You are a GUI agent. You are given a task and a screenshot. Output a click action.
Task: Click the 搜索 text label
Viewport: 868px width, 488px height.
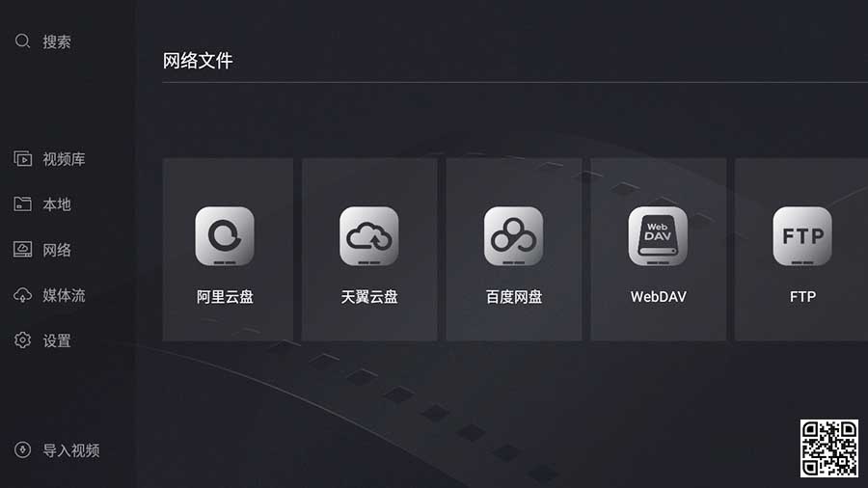pyautogui.click(x=57, y=41)
